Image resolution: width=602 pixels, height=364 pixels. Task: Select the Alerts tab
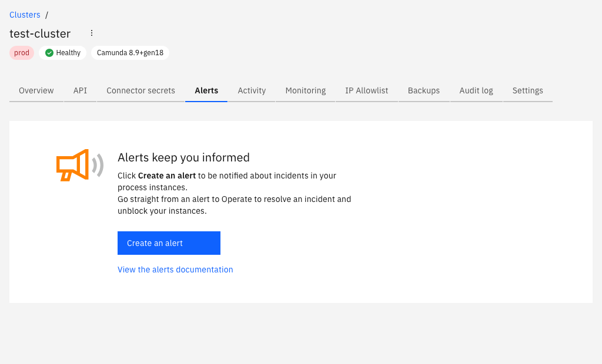tap(206, 90)
